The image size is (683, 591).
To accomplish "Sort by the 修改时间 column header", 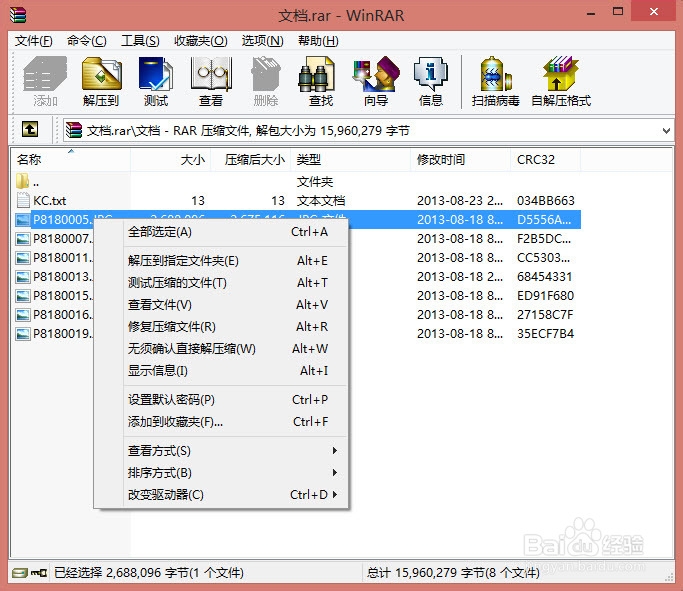I will 461,160.
